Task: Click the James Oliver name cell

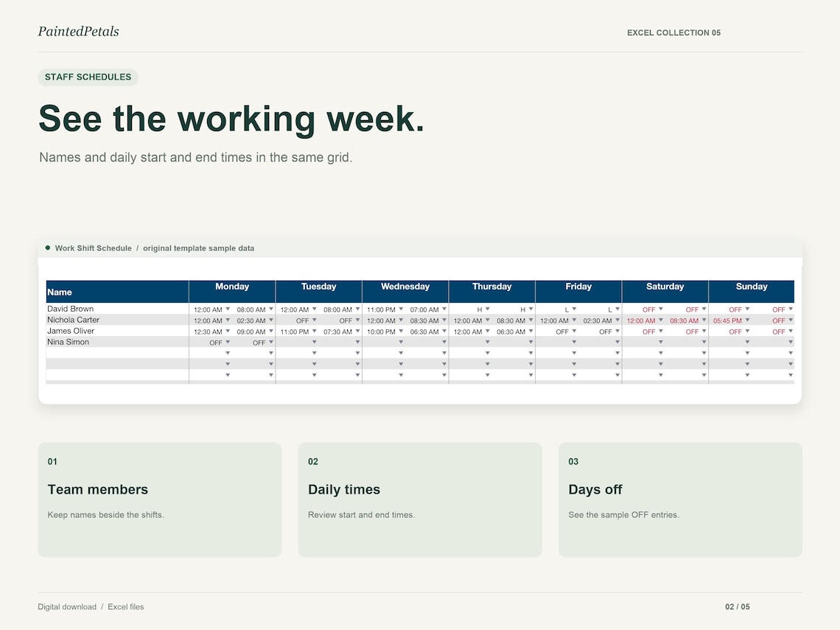Action: click(x=117, y=331)
